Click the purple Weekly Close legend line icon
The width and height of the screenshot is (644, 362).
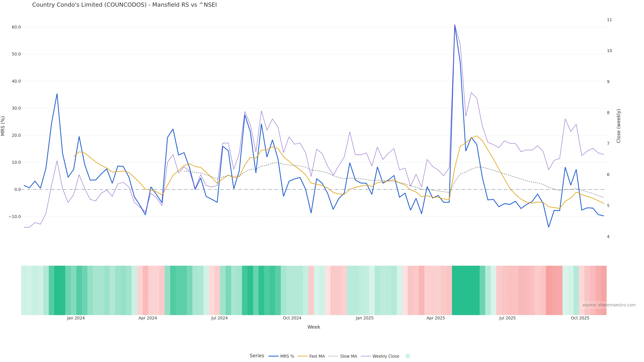tap(366, 356)
